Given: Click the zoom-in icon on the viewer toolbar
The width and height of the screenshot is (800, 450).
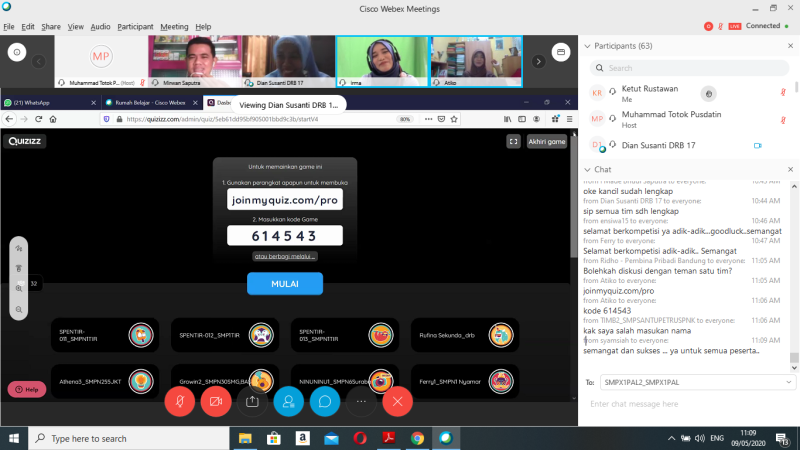Looking at the screenshot, I should click(19, 288).
